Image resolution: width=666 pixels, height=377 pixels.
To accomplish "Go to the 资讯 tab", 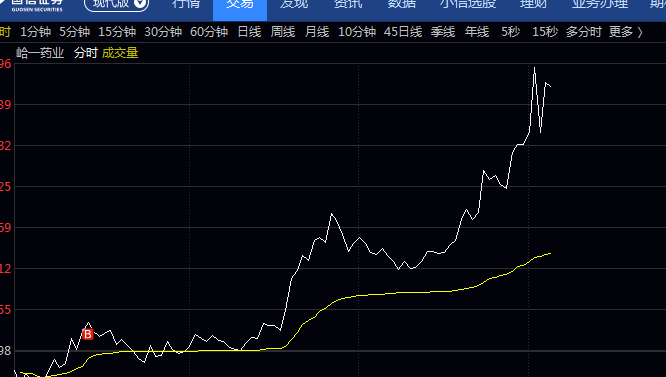I will pos(348,4).
